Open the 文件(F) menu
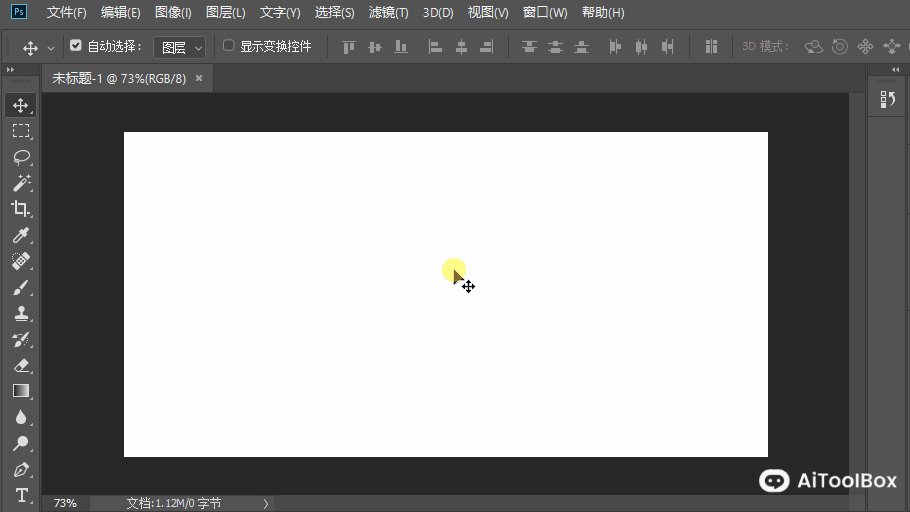Image resolution: width=910 pixels, height=512 pixels. [x=66, y=12]
